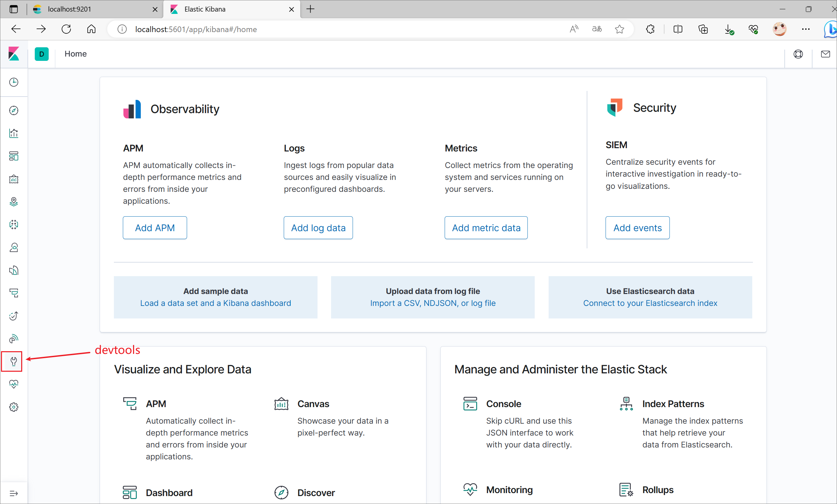
Task: Open Discover compass icon in sidebar
Action: (x=14, y=111)
